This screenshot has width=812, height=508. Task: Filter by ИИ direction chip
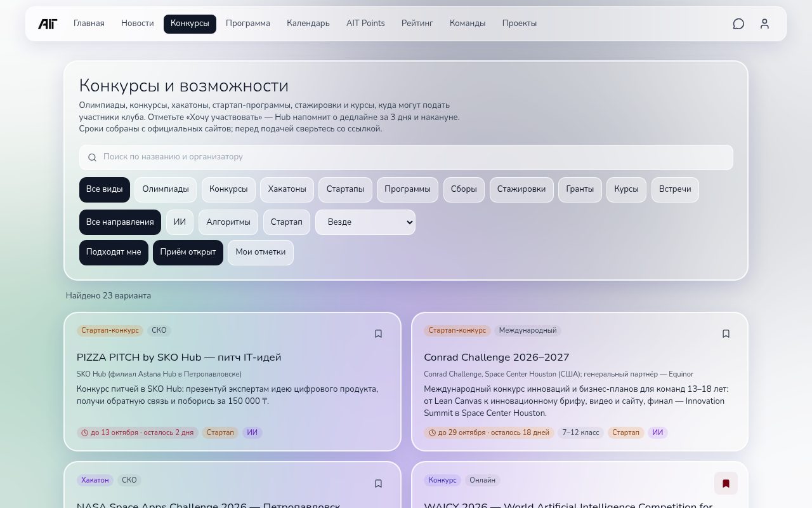point(180,222)
